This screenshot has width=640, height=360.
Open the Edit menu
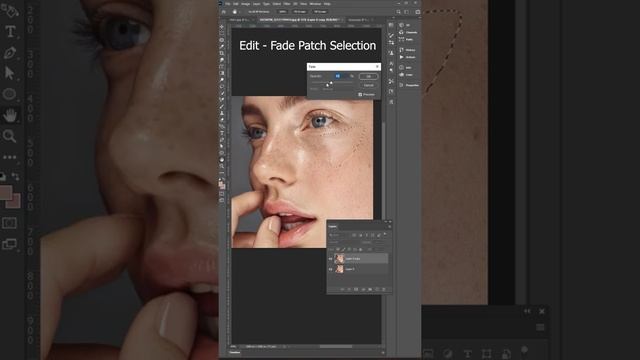coord(236,4)
